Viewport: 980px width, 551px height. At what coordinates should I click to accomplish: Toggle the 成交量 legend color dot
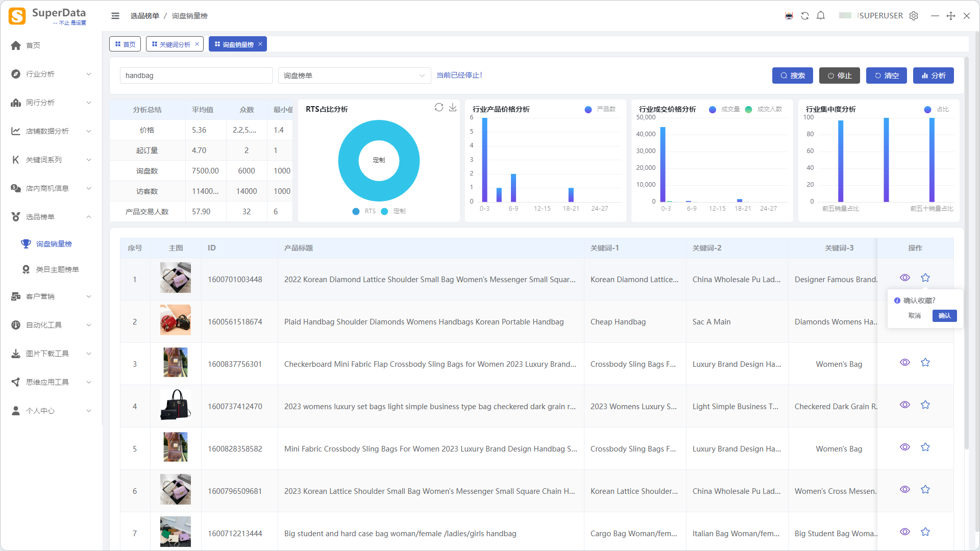(713, 109)
